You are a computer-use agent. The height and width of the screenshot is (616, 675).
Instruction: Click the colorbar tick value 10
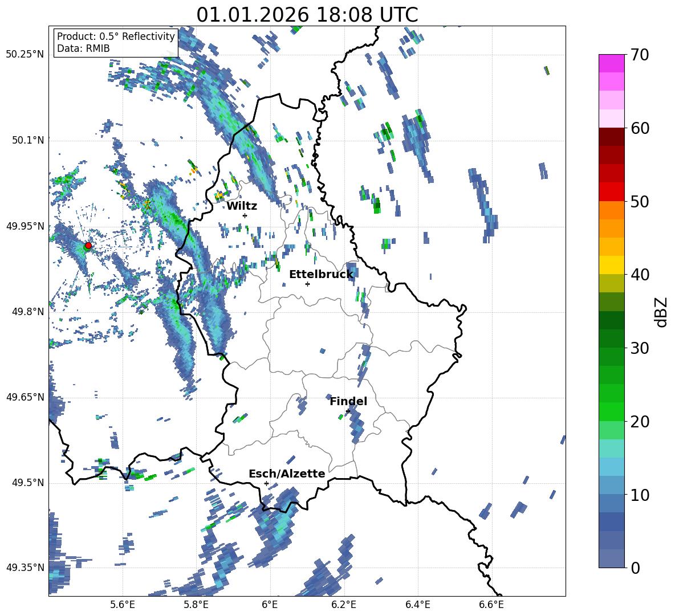pyautogui.click(x=640, y=495)
